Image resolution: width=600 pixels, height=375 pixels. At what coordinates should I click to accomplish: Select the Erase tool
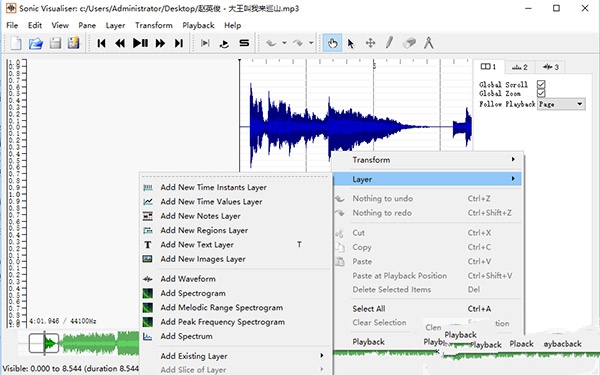click(x=409, y=43)
